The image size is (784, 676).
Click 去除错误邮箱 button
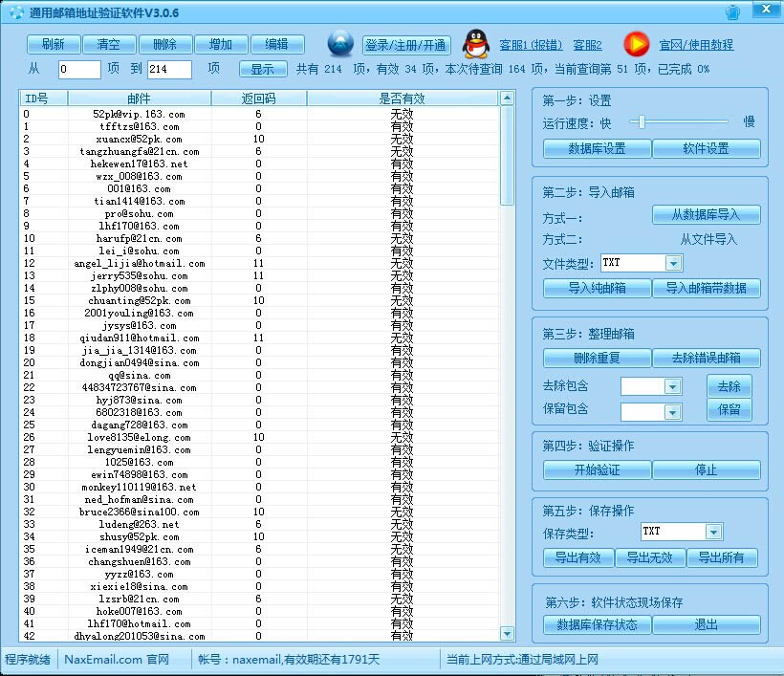point(706,358)
